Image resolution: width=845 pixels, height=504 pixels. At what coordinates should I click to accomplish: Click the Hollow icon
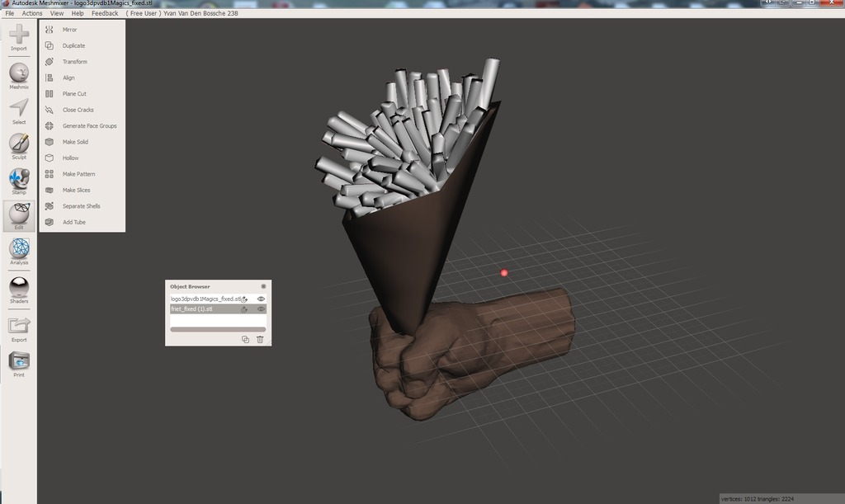point(49,158)
